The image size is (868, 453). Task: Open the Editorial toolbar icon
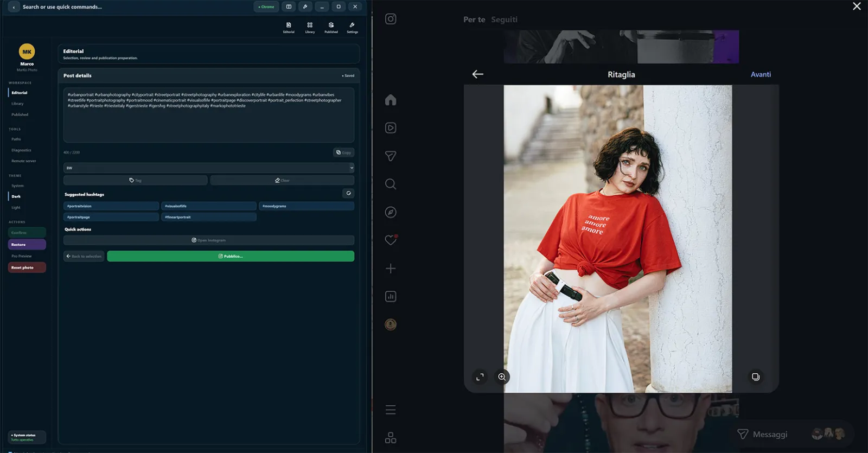point(289,28)
